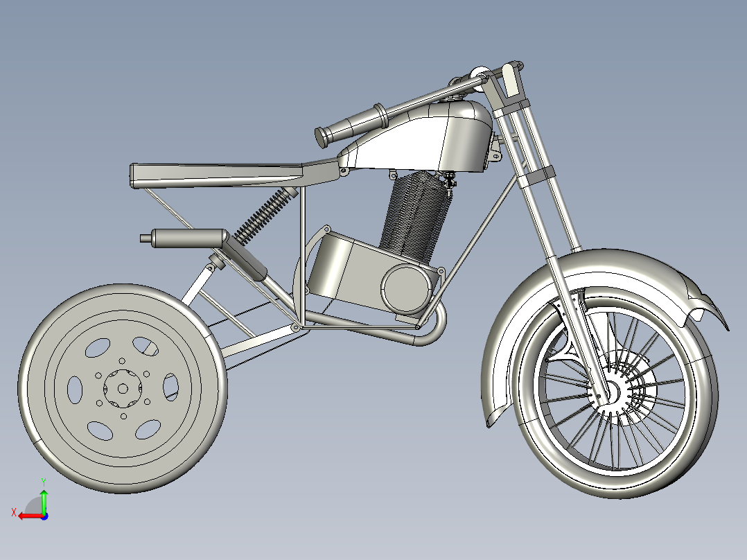Select the exhaust muffler canister

pos(190,238)
